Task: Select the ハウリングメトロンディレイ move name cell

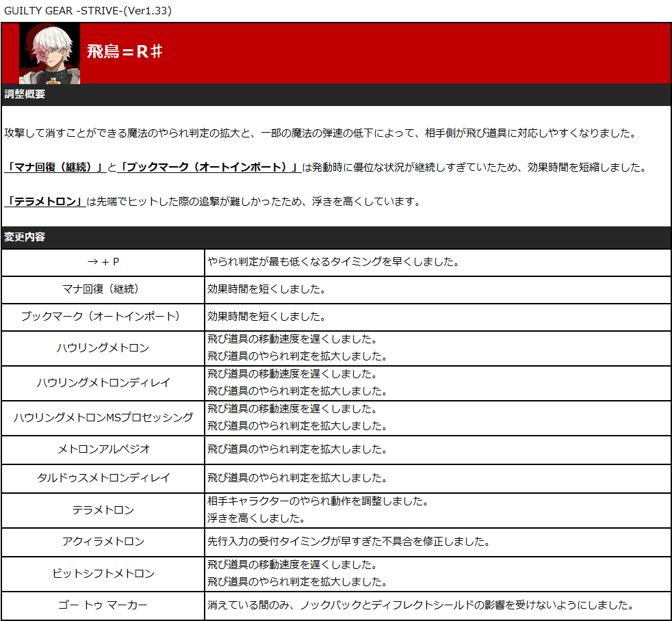Action: pos(103,383)
